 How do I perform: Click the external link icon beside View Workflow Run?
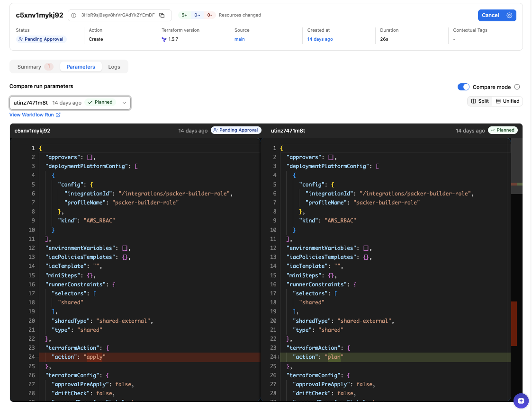coord(58,115)
